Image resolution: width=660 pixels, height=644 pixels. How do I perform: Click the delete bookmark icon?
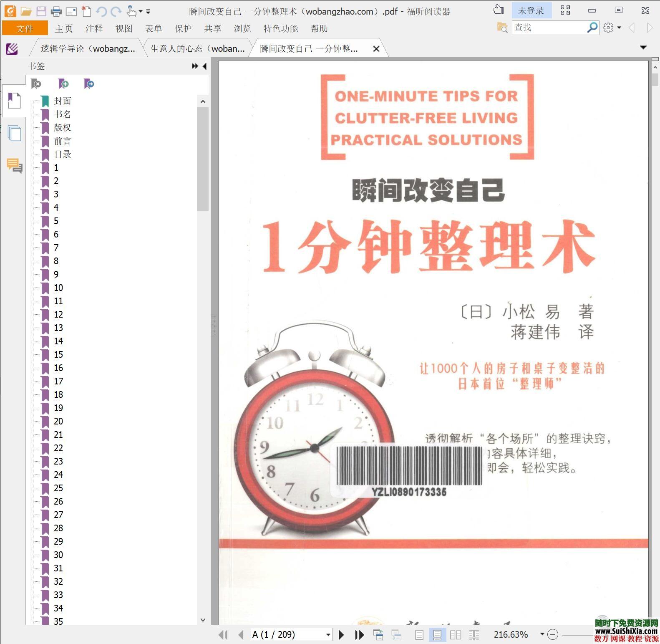coord(36,84)
